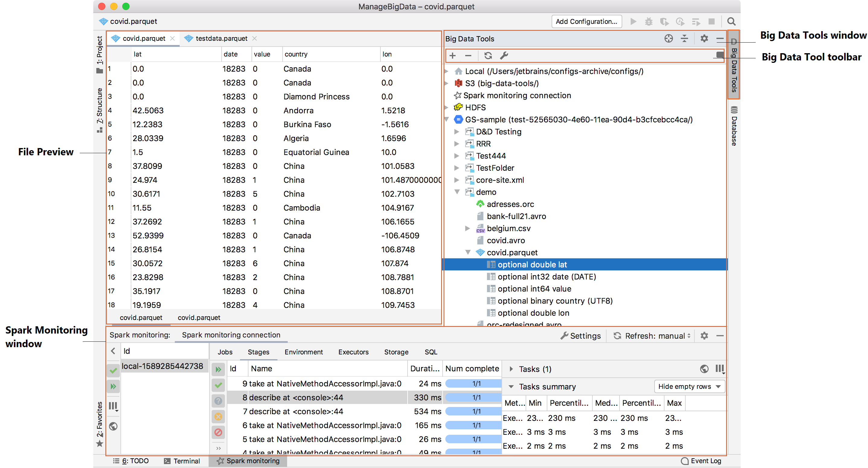Switch to the SQL tab
The width and height of the screenshot is (868, 468).
(431, 352)
